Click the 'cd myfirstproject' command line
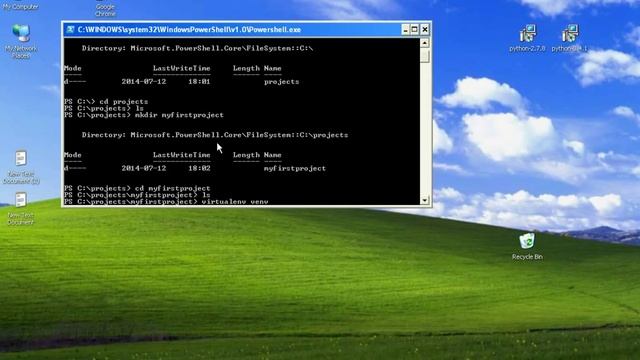 [137, 188]
